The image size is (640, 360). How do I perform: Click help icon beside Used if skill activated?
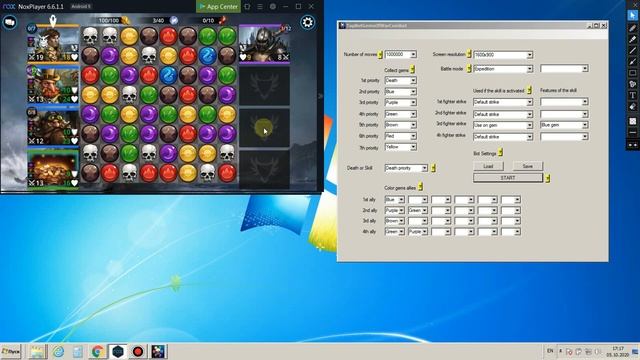click(x=529, y=90)
